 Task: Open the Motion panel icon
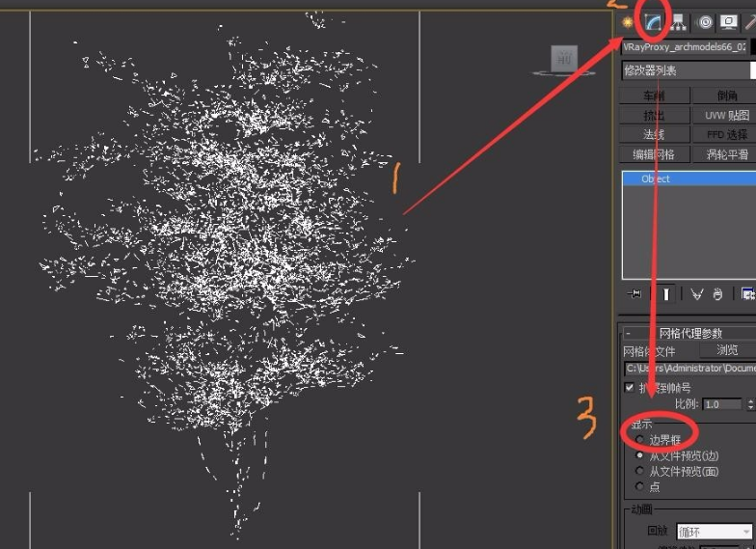[x=705, y=22]
